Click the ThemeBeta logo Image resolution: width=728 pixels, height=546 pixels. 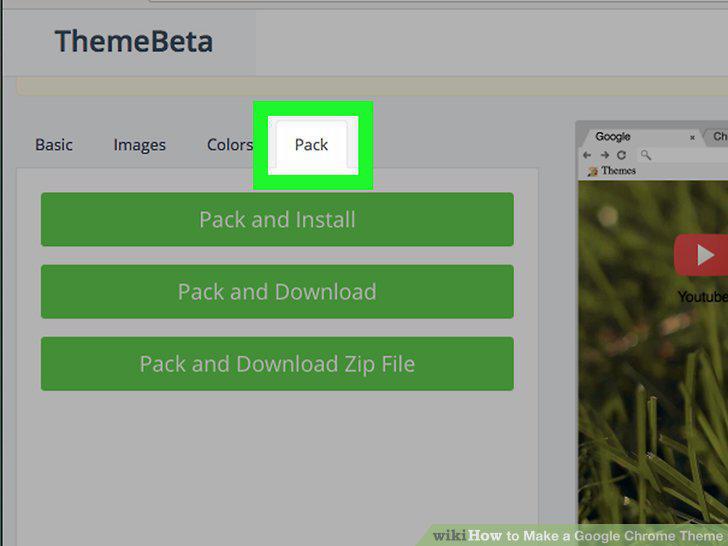point(134,41)
